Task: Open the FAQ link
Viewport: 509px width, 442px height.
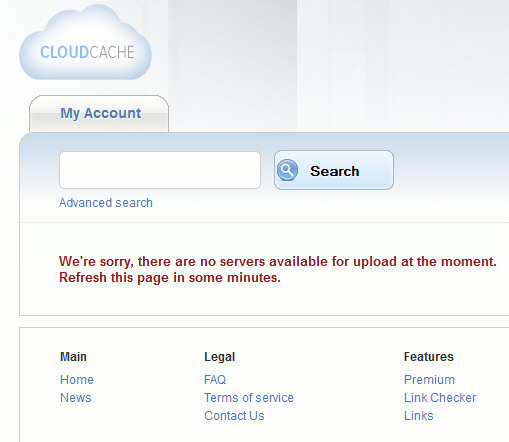Action: (215, 380)
